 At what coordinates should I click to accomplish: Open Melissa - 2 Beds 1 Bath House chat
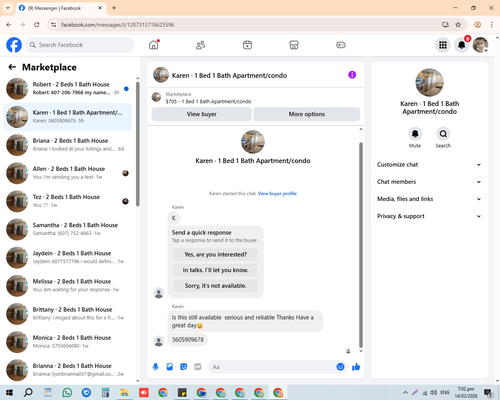tap(68, 286)
